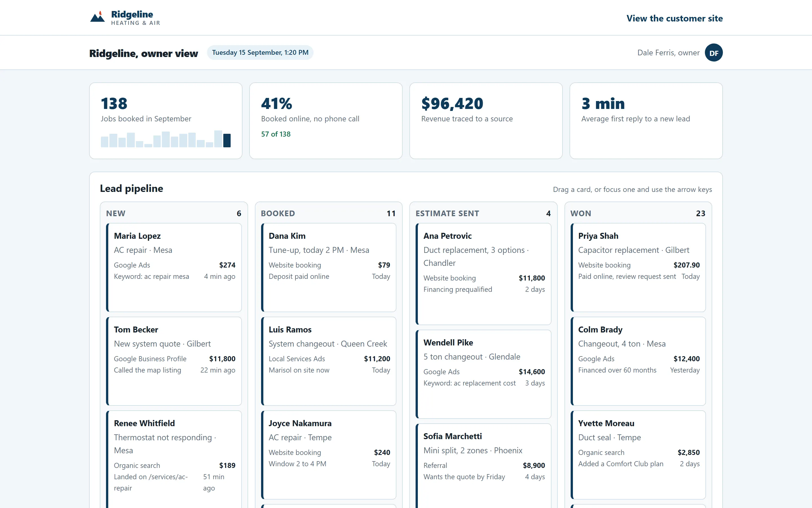The height and width of the screenshot is (508, 812).
Task: Click 'Local Services Ads' source text
Action: (x=297, y=358)
